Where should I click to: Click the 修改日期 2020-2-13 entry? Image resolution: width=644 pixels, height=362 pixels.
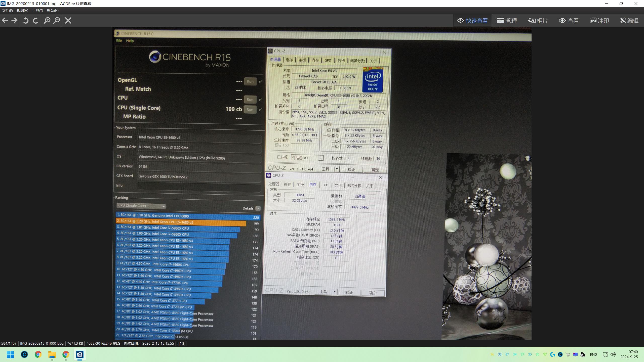(x=149, y=343)
